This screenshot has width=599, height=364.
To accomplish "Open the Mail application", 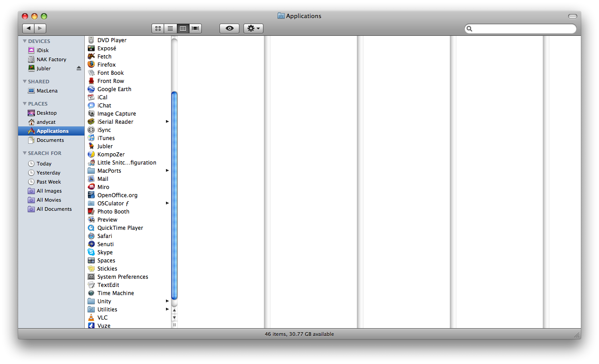I will pos(103,179).
